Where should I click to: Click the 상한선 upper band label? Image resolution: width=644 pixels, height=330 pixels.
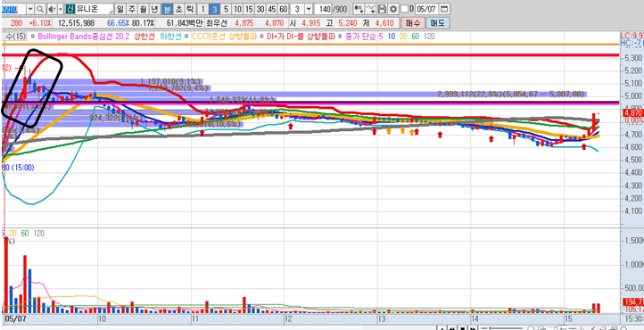pos(144,37)
